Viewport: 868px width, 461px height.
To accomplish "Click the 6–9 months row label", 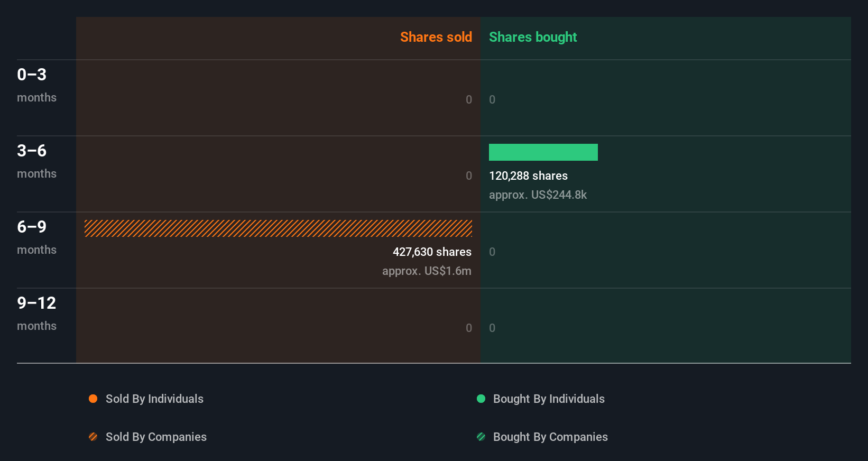I will [36, 237].
